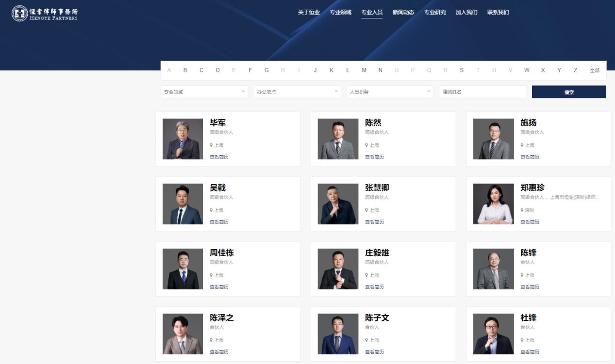This screenshot has height=364, width=615.
Task: Click 查看简历 for 张慧卿
Action: tap(374, 222)
